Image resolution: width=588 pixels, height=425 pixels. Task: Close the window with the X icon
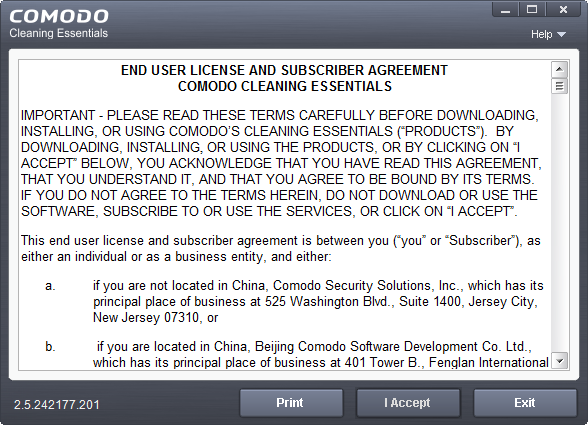pyautogui.click(x=563, y=10)
